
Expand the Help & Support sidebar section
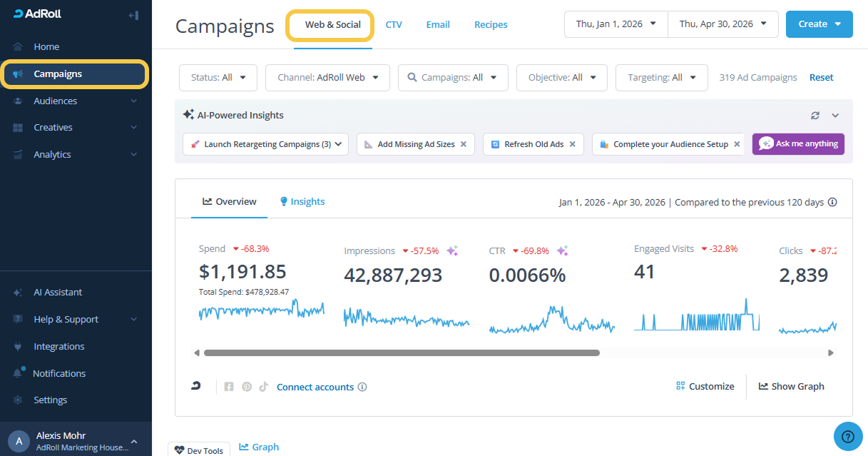click(x=133, y=319)
